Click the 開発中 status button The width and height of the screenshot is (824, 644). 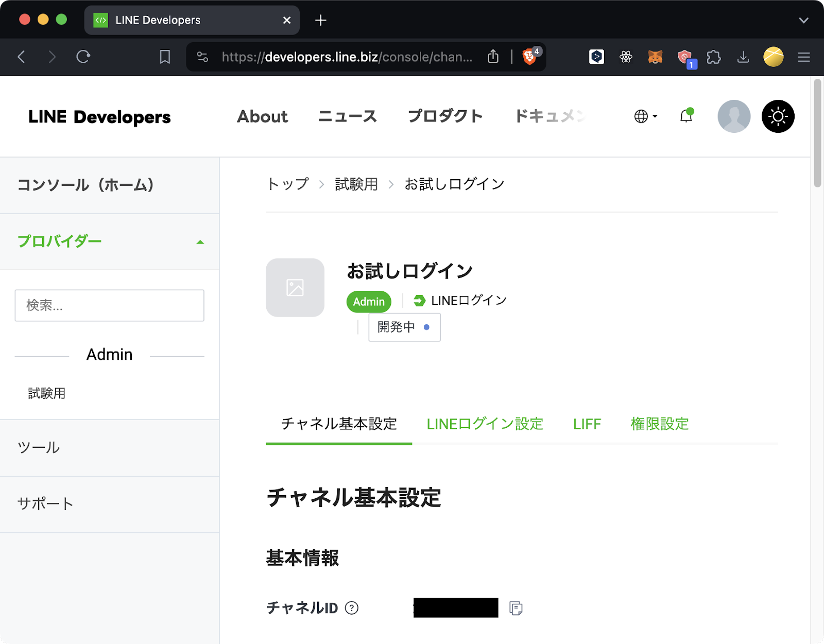(404, 327)
